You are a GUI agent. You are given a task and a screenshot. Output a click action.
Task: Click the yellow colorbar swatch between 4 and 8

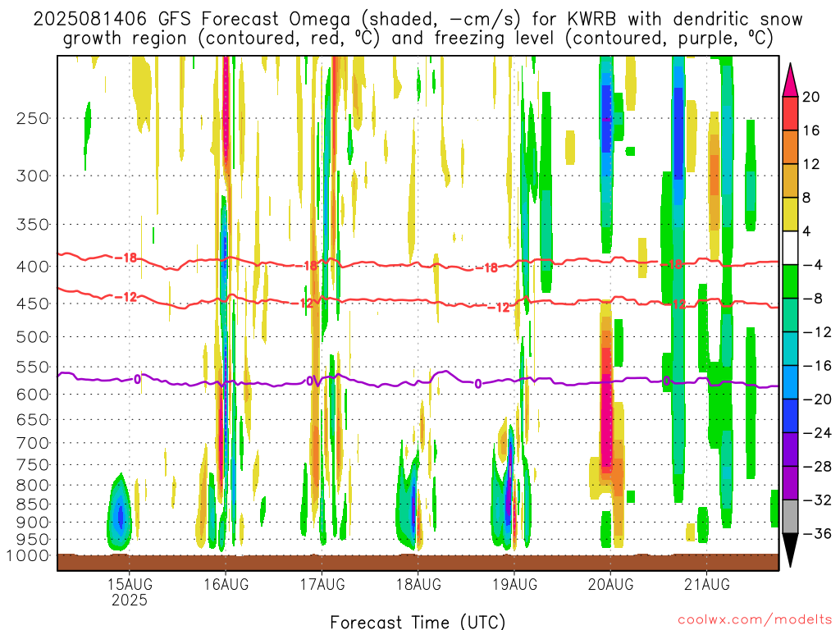[x=790, y=215]
